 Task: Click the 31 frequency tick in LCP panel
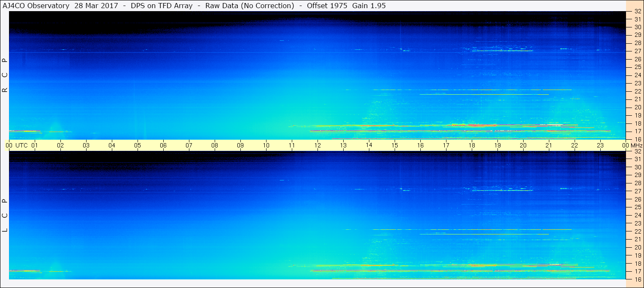pyautogui.click(x=638, y=159)
